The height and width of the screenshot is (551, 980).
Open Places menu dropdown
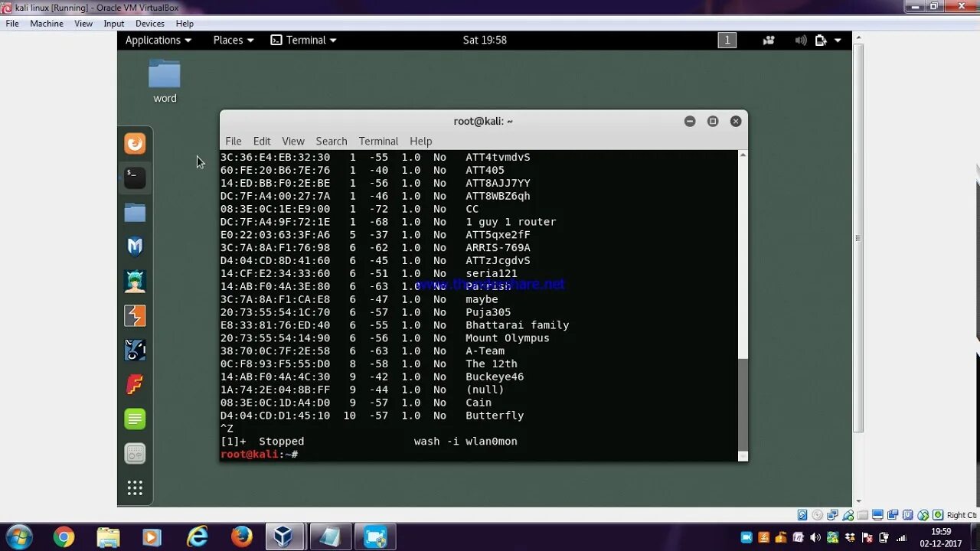pos(234,41)
